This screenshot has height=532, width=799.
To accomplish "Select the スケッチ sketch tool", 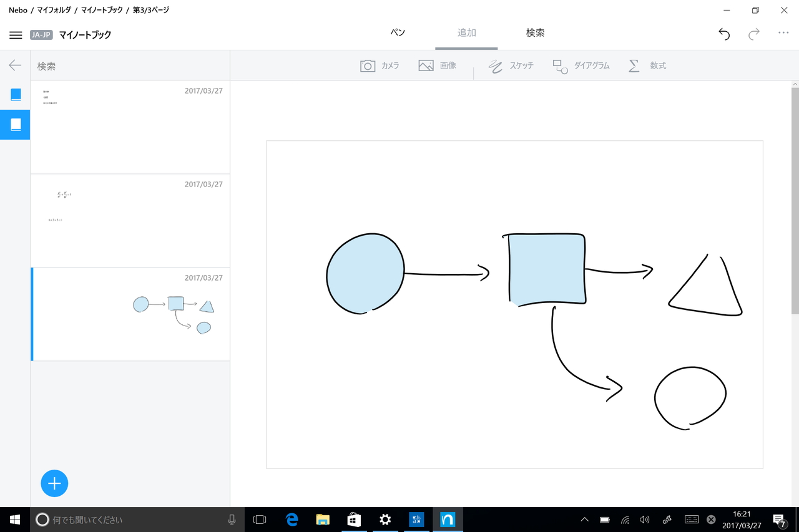I will (511, 65).
